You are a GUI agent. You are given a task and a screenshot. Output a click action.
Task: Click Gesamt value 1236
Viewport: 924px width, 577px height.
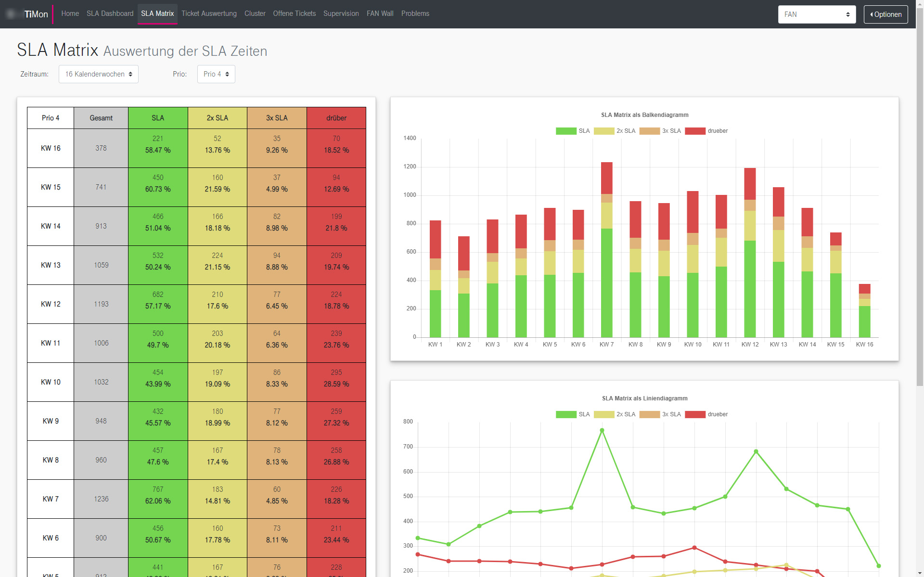tap(101, 499)
